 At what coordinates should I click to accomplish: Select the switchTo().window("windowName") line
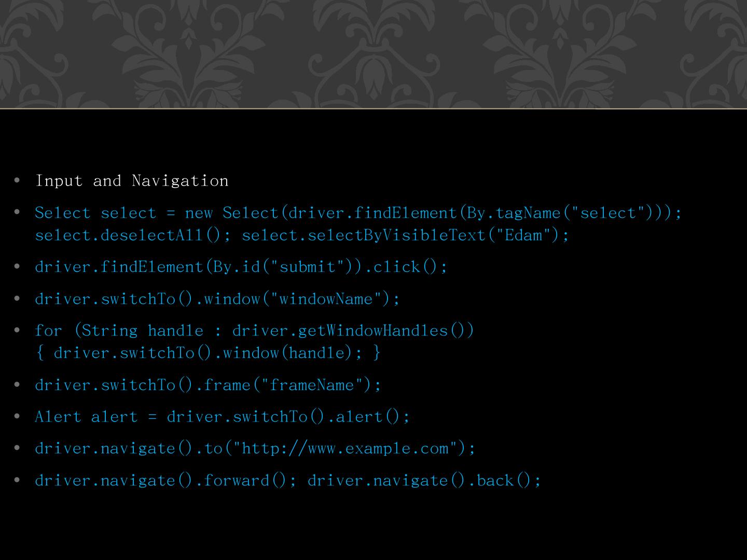tap(217, 299)
